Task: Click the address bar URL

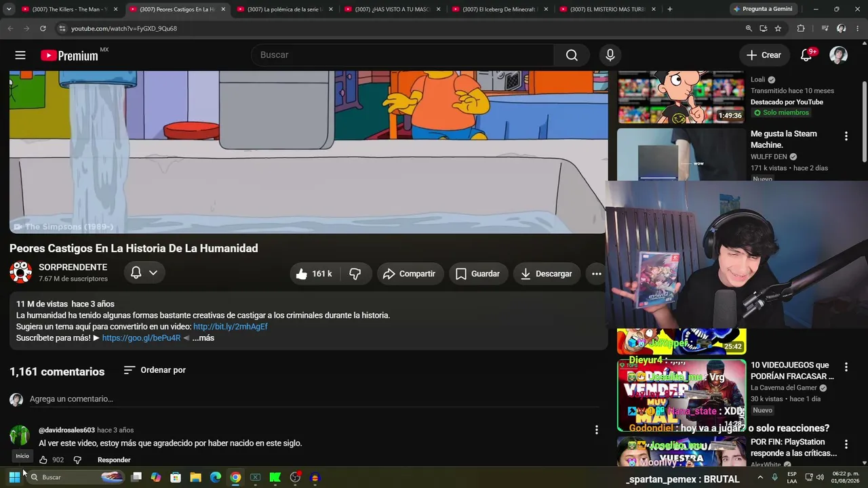Action: click(124, 28)
